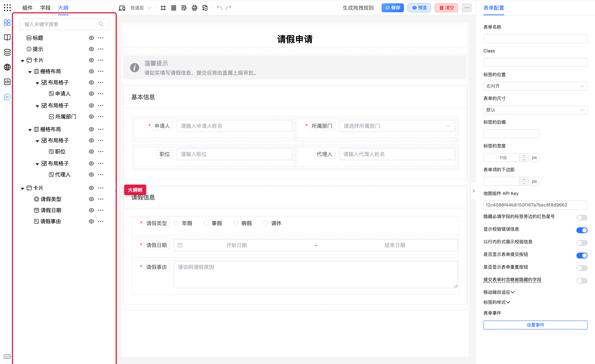Hide the 标题 node via eye icon

tap(91, 38)
